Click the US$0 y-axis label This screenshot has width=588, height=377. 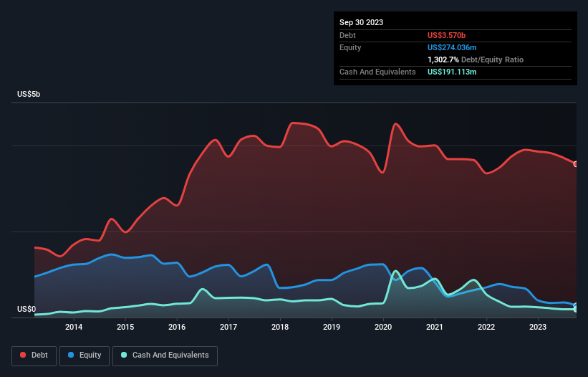[x=26, y=309]
